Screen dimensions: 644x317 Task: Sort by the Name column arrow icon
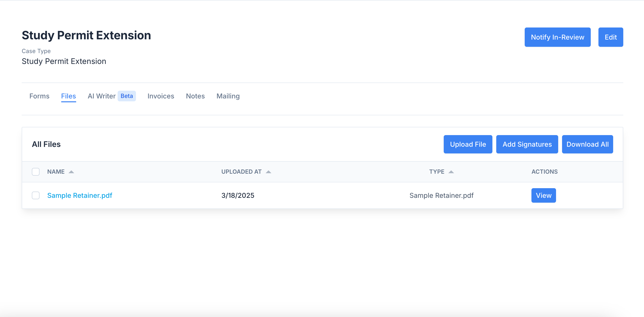71,172
